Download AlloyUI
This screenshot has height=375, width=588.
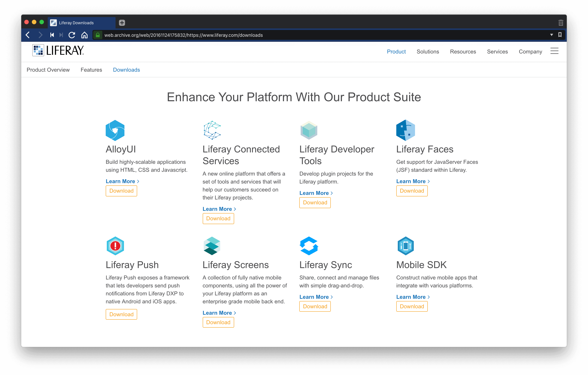click(x=121, y=191)
